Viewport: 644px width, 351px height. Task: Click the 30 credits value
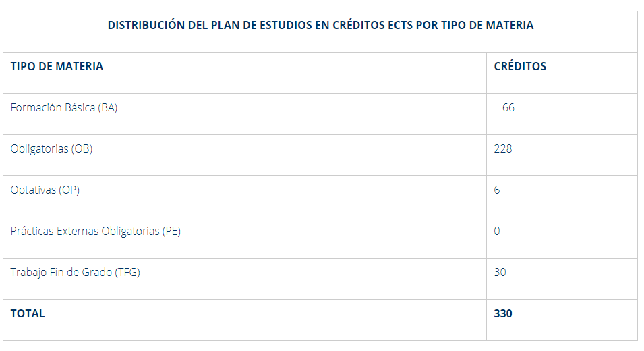click(500, 273)
